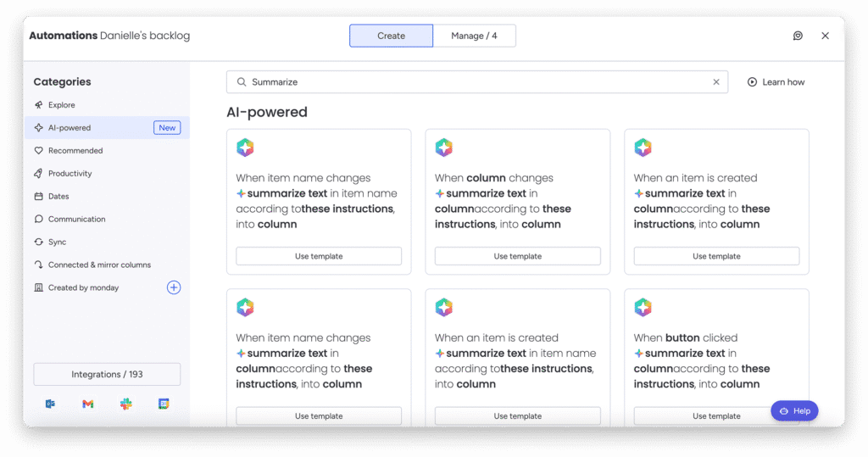Click the AI-powered sparkle icon in sidebar

[x=39, y=127]
